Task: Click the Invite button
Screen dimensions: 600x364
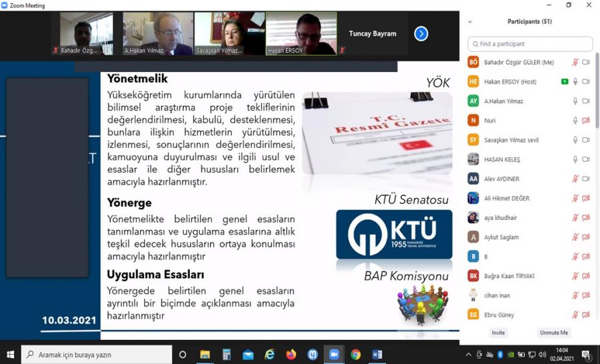Action: pyautogui.click(x=498, y=333)
